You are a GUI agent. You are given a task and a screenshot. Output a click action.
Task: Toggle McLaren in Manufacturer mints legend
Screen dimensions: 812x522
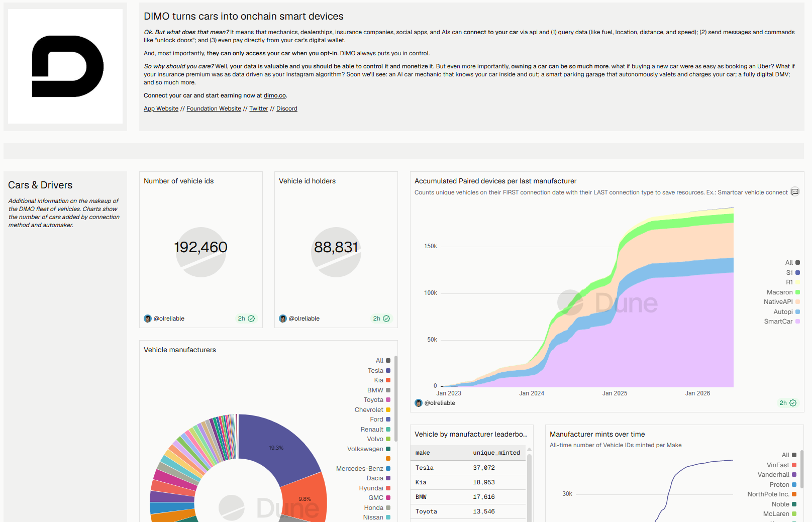[780, 514]
